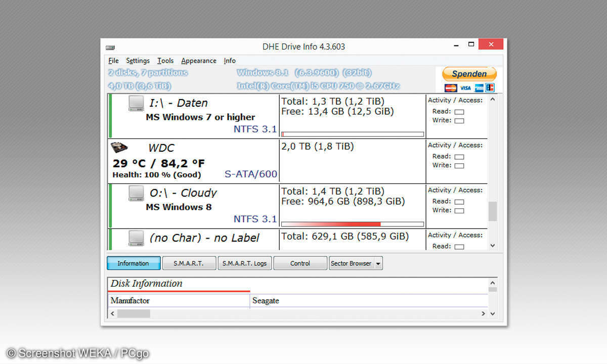607x364 pixels.
Task: Open the File menu
Action: coord(113,61)
